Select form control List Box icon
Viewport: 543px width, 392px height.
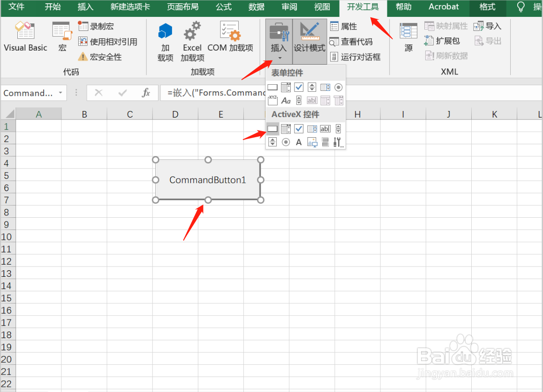pos(325,87)
